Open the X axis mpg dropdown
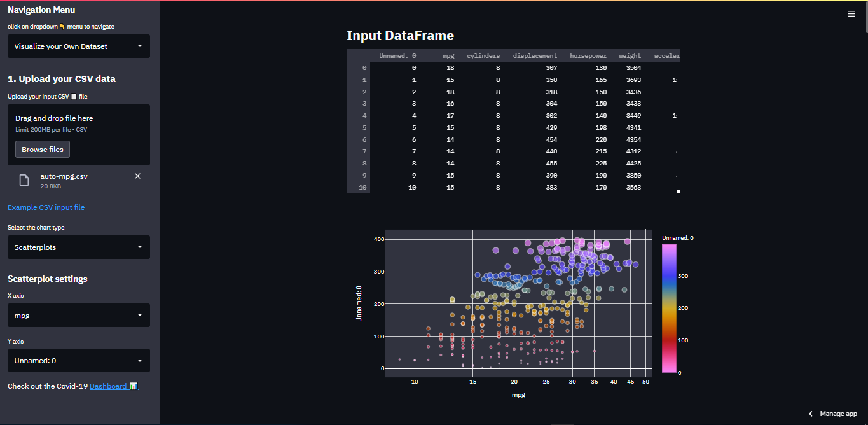The width and height of the screenshot is (868, 425). 79,315
